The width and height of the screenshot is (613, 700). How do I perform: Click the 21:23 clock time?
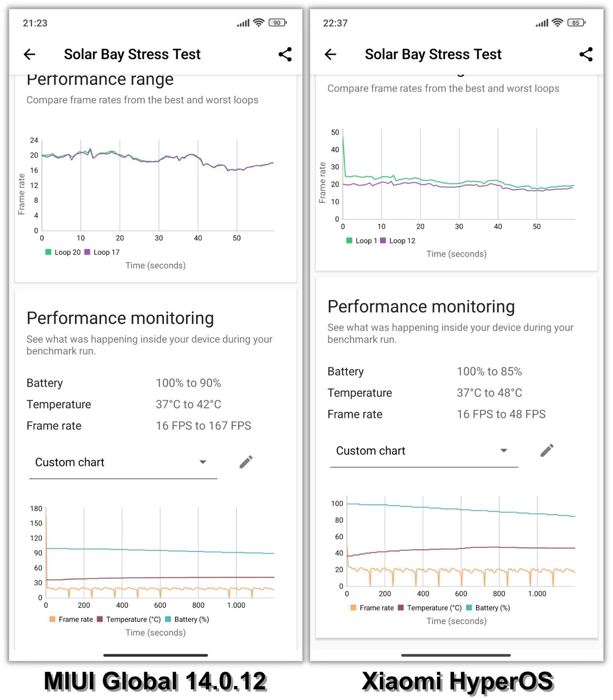point(35,23)
